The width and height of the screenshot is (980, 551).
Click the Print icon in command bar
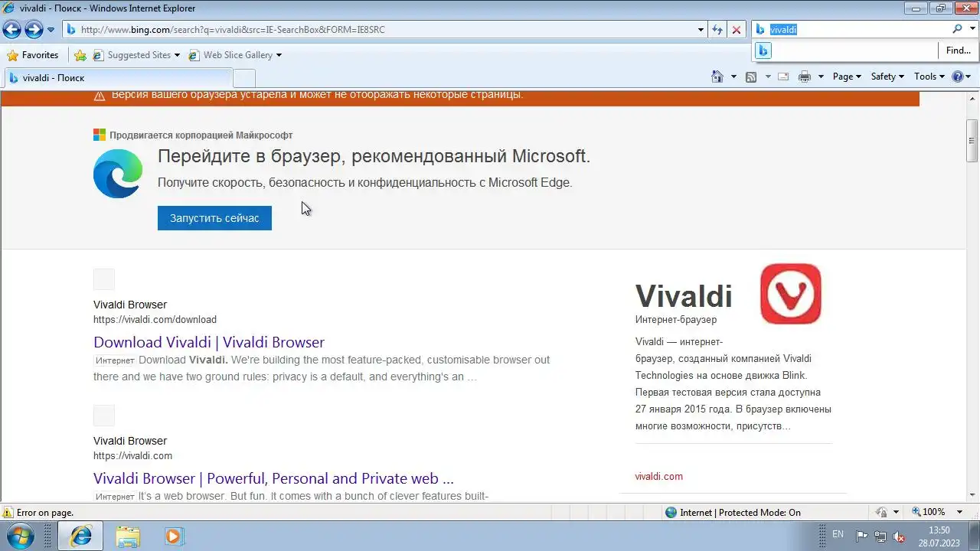pyautogui.click(x=805, y=77)
